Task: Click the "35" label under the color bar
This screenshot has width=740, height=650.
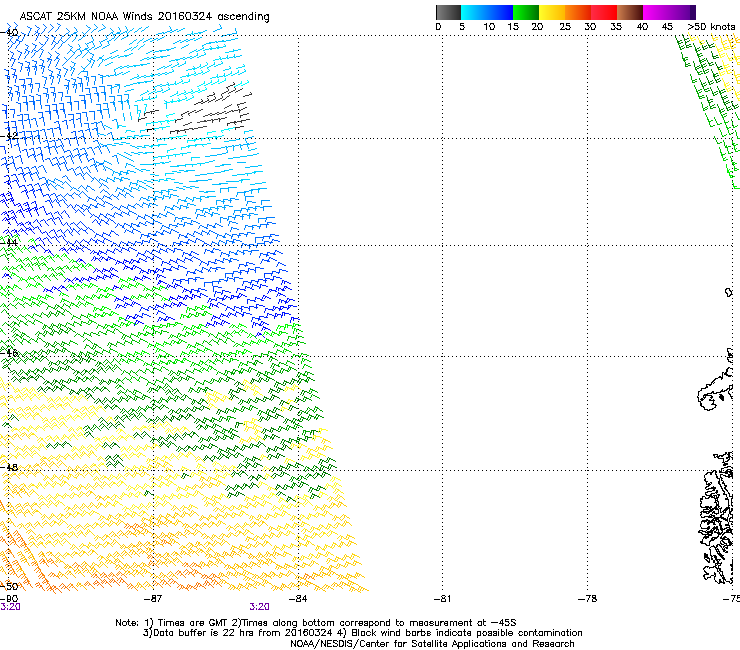Action: [x=616, y=27]
